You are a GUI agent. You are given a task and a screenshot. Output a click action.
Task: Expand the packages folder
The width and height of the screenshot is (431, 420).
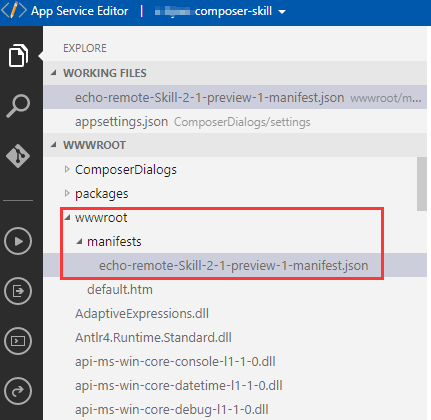coord(67,193)
